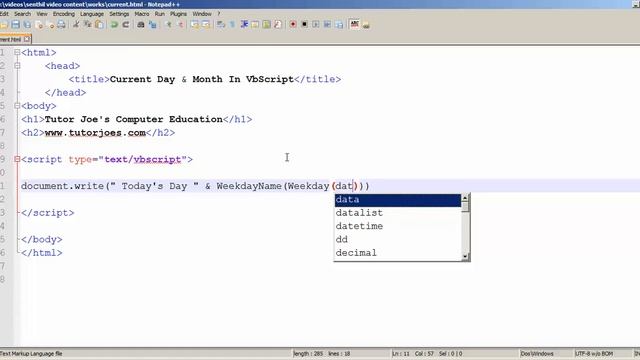The image size is (640, 360).
Task: Click the autocomplete scrollbar thumb
Action: click(465, 207)
